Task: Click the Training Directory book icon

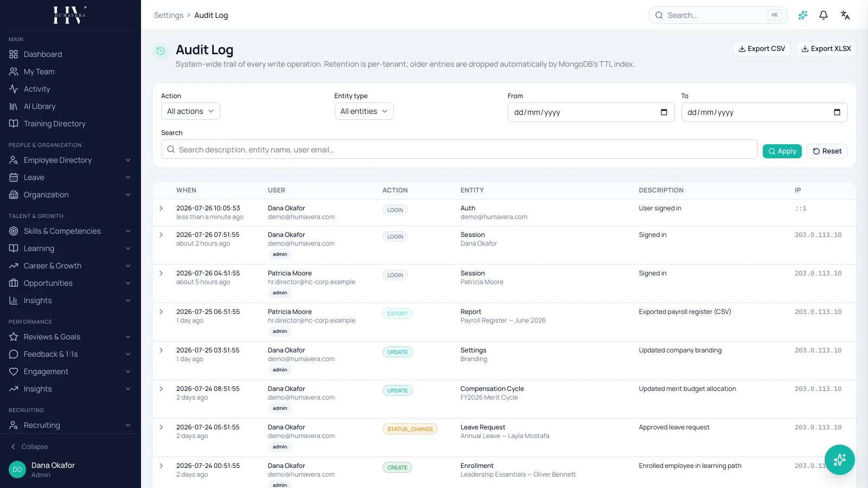Action: click(x=14, y=124)
